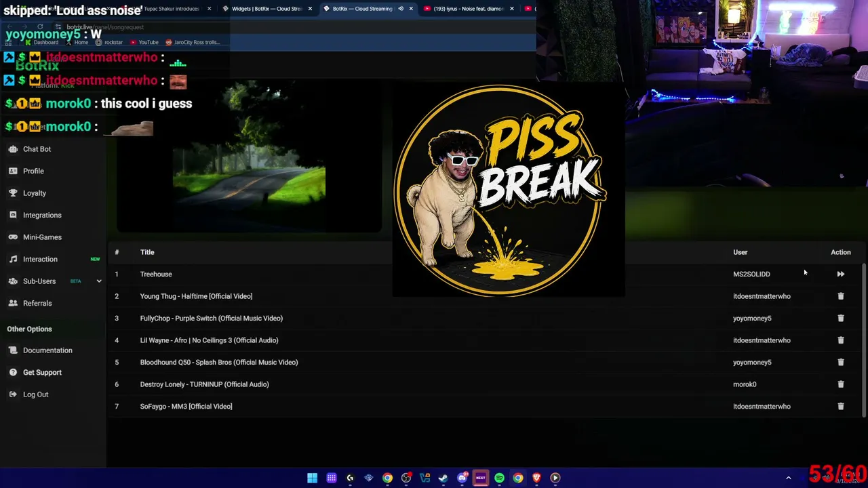The height and width of the screenshot is (488, 868).
Task: Open Brave browser from the taskbar
Action: coord(536,478)
